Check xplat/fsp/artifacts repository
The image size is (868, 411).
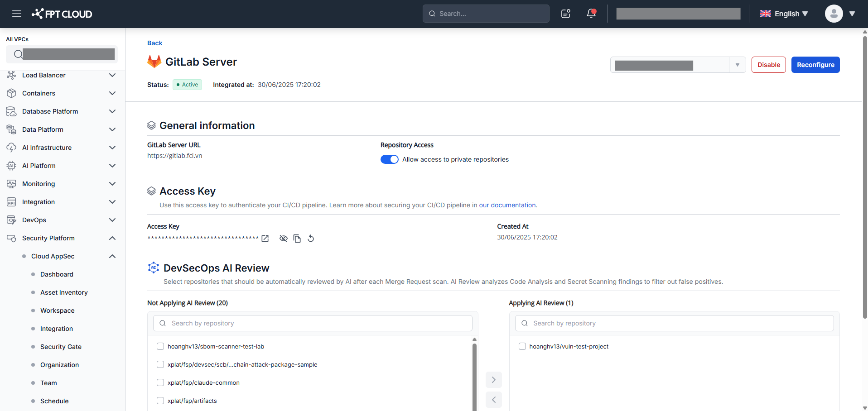tap(160, 401)
